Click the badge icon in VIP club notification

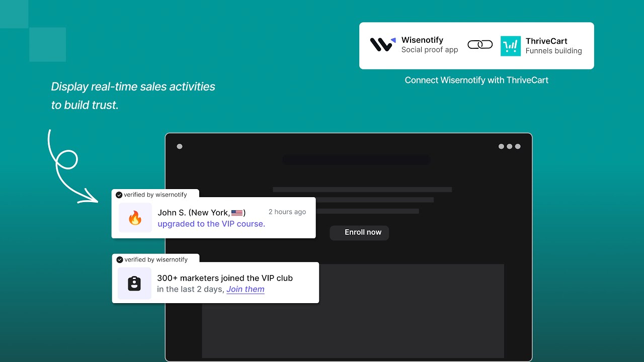pos(134,284)
